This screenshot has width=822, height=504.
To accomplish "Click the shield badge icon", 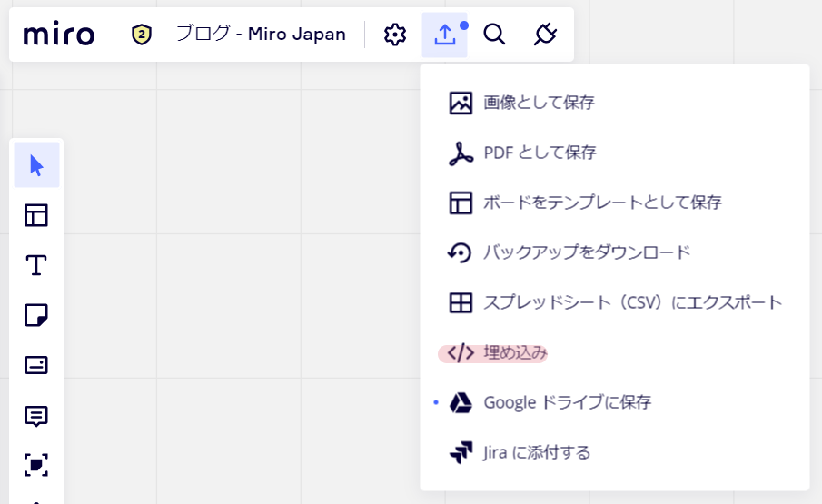I will point(142,35).
